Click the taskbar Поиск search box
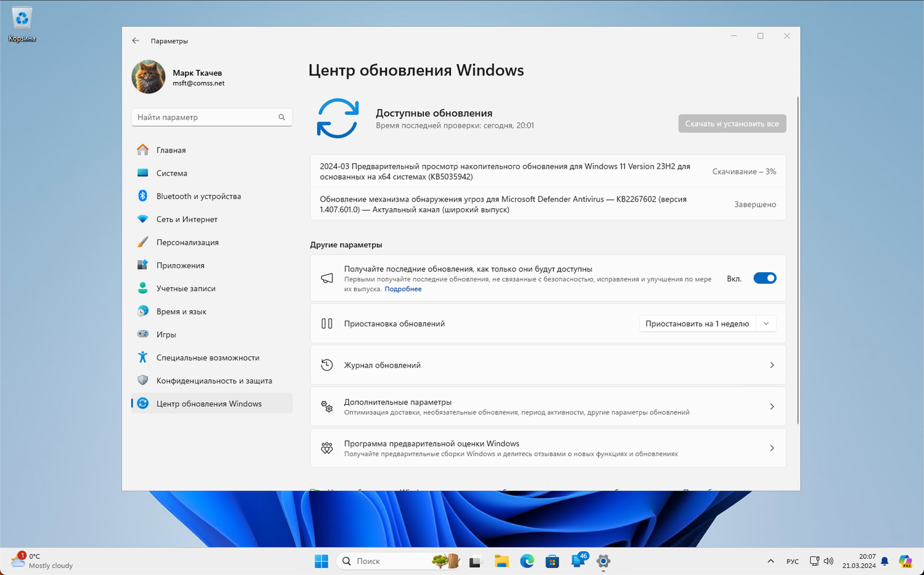Image resolution: width=924 pixels, height=575 pixels. (x=398, y=561)
